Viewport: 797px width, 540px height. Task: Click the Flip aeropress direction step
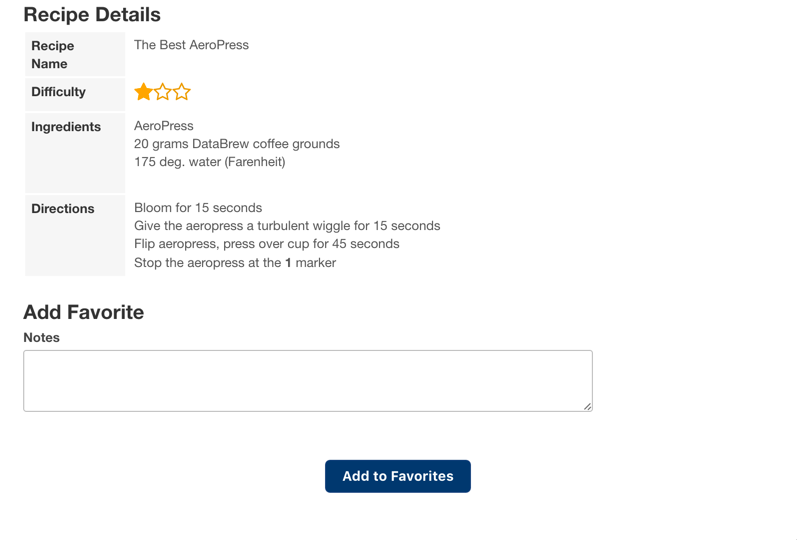click(267, 244)
